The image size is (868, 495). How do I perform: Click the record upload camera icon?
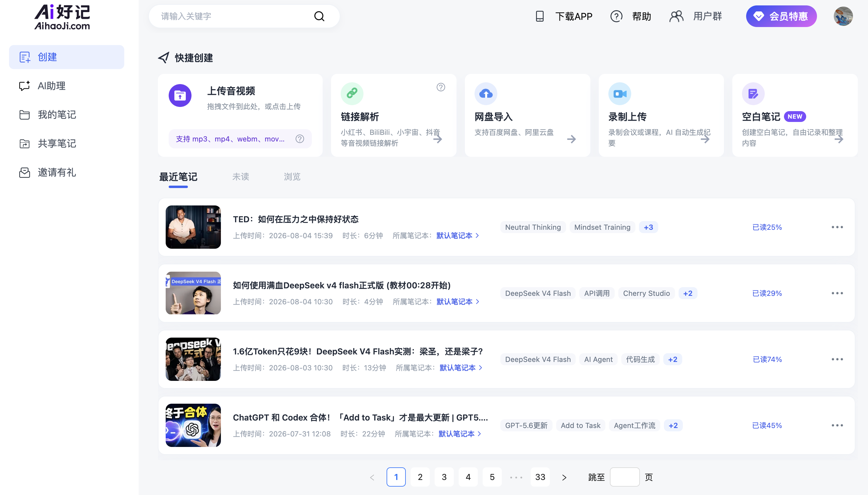[620, 93]
